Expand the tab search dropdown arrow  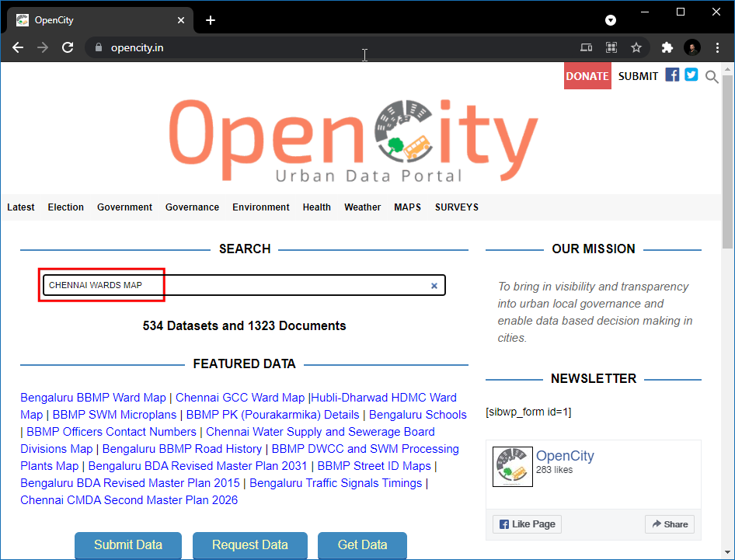click(x=611, y=20)
